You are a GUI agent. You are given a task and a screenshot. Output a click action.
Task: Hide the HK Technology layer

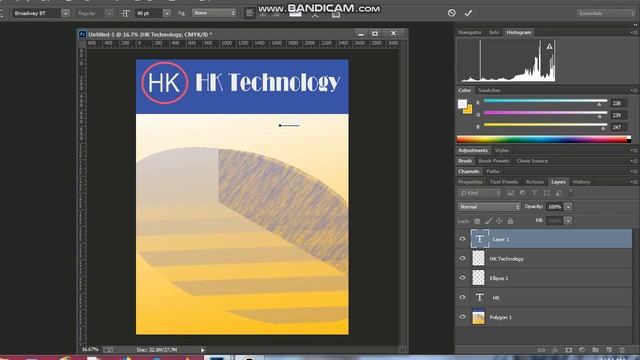point(462,258)
